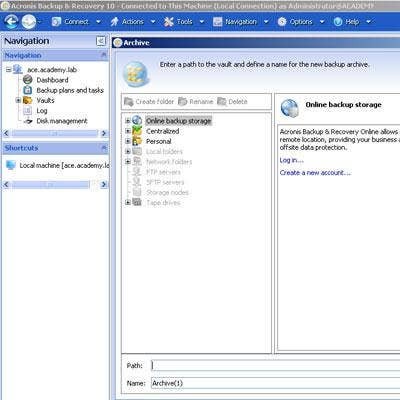
Task: Click the Dashboard icon in Navigation tree
Action: click(28, 80)
